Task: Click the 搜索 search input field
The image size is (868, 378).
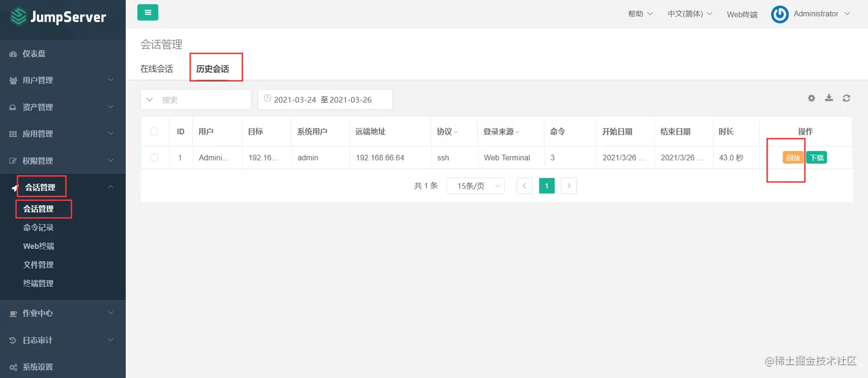Action: 196,99
